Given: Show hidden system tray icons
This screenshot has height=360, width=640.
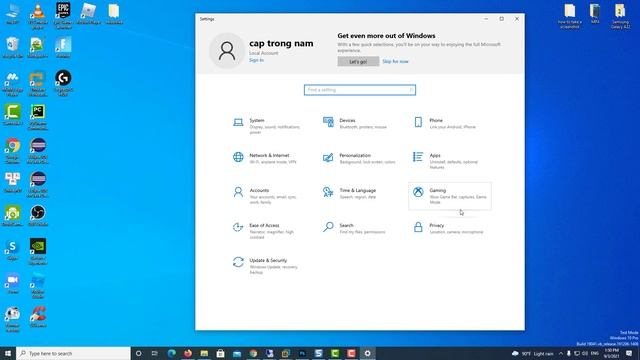Looking at the screenshot, I should click(x=560, y=353).
